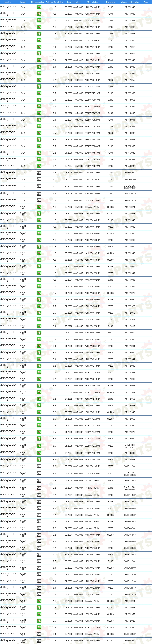Click the Oznaczenie silnika column header

click(130, 2)
